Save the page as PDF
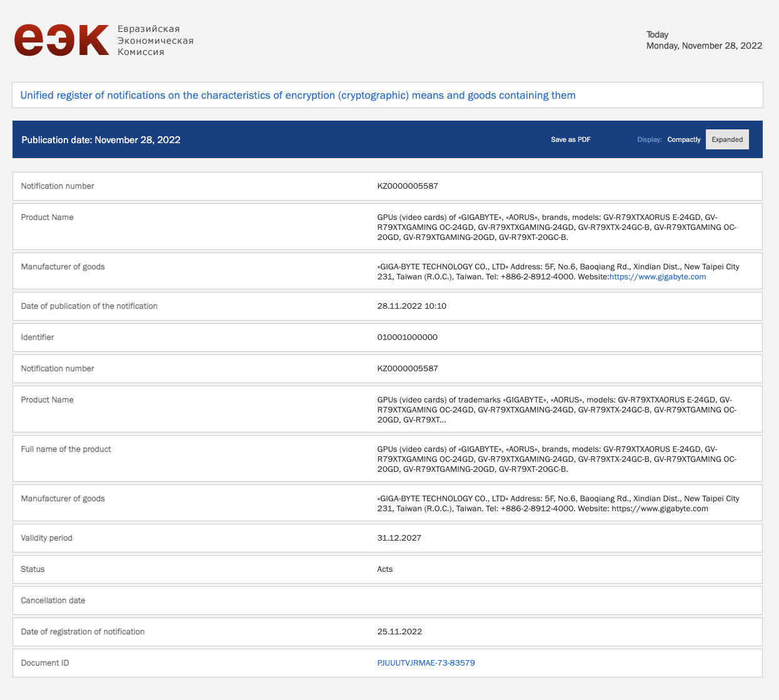The width and height of the screenshot is (779, 700). pyautogui.click(x=570, y=139)
